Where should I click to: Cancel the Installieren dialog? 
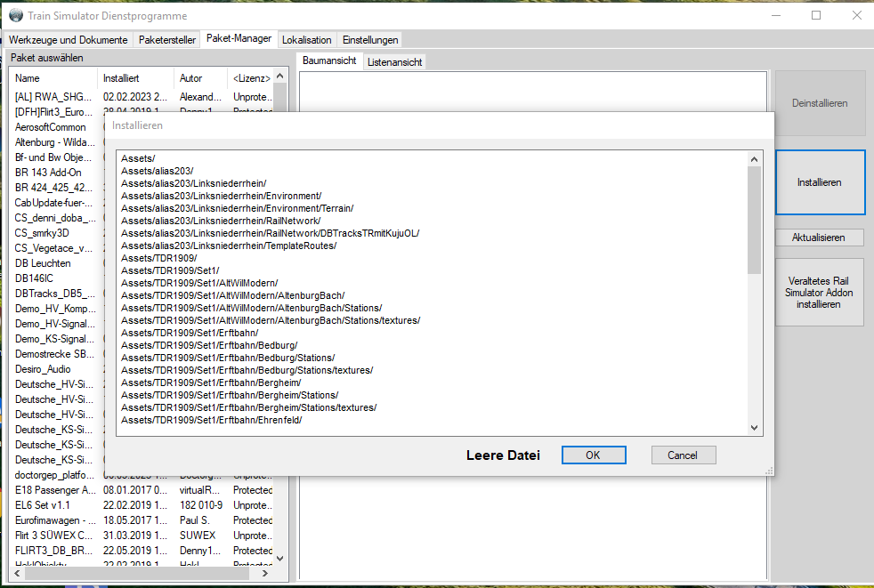pos(684,455)
